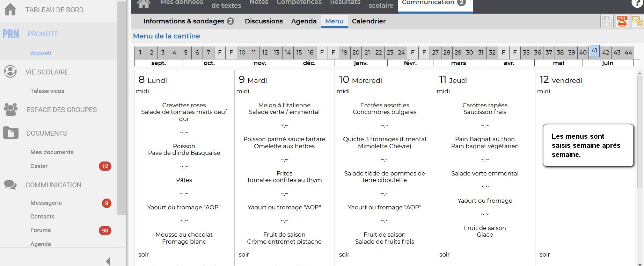644x266 pixels.
Task: Go to Pronote home via the house icon
Action: (144, 3)
